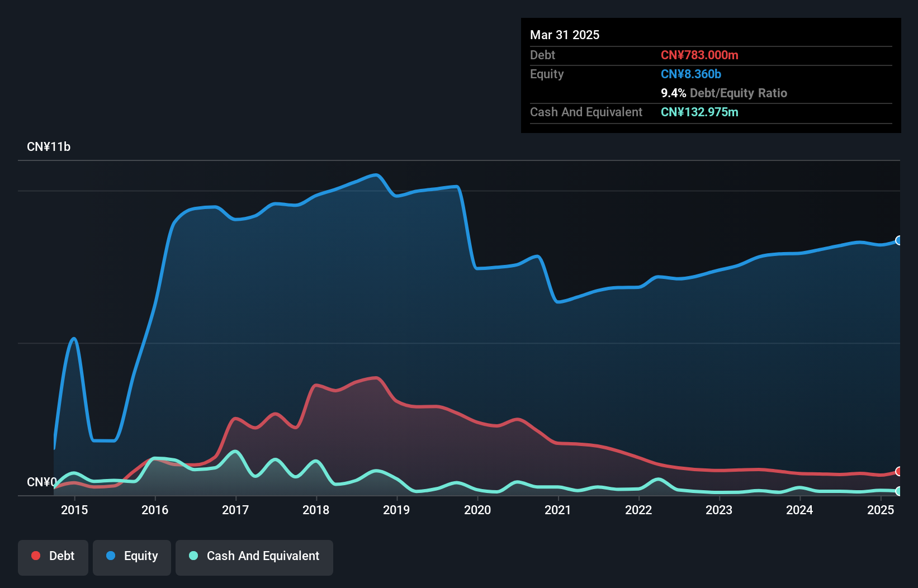Viewport: 918px width, 588px height.
Task: Select the 2020 x-axis label
Action: click(x=477, y=510)
